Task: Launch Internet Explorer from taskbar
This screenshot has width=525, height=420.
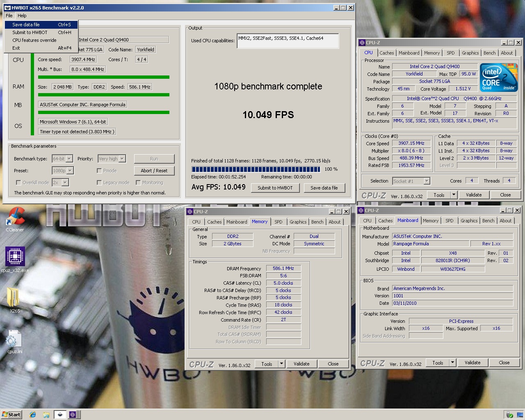Action: pos(33,415)
